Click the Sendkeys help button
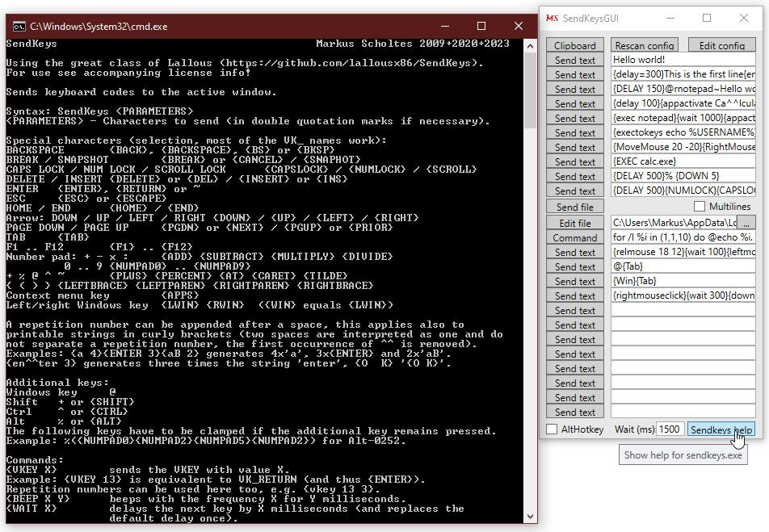Viewport: 769px width, 532px height. coord(721,429)
